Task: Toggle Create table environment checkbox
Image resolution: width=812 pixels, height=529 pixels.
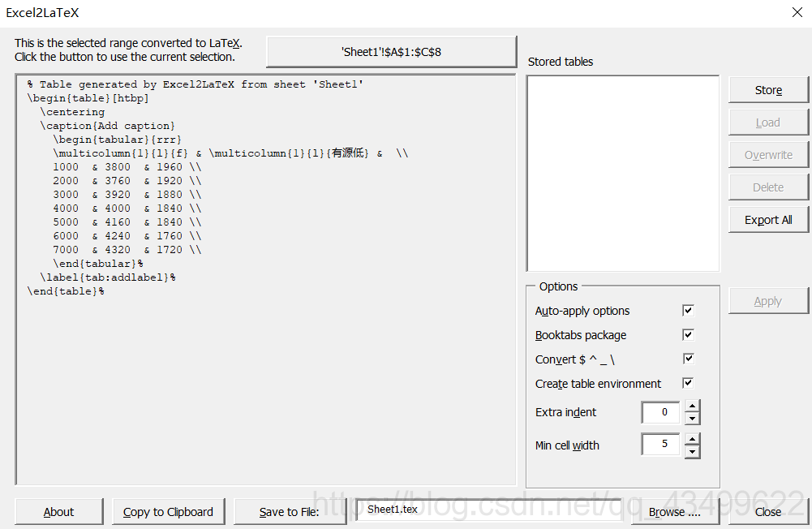Action: pyautogui.click(x=688, y=383)
